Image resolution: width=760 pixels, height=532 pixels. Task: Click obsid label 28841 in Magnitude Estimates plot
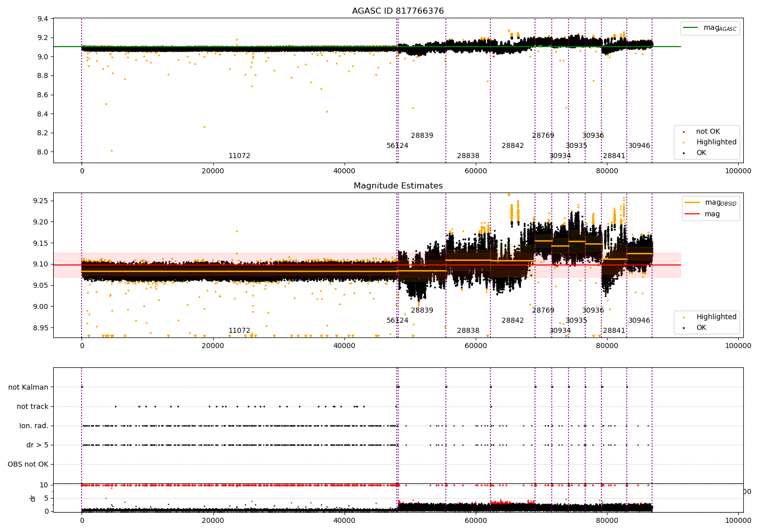click(x=614, y=331)
